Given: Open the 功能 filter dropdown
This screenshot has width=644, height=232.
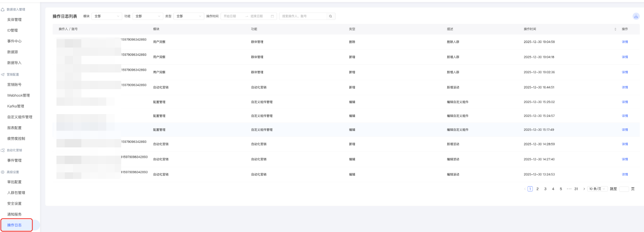Looking at the screenshot, I should pyautogui.click(x=148, y=16).
